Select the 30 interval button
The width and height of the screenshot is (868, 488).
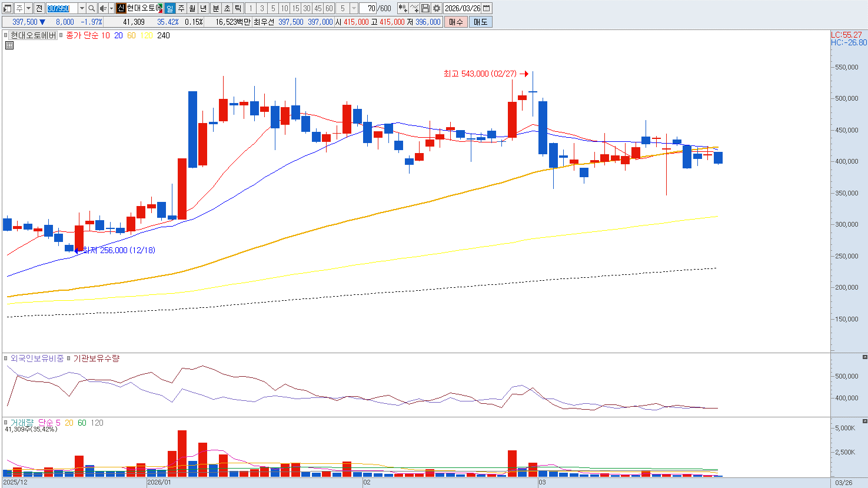pyautogui.click(x=307, y=8)
